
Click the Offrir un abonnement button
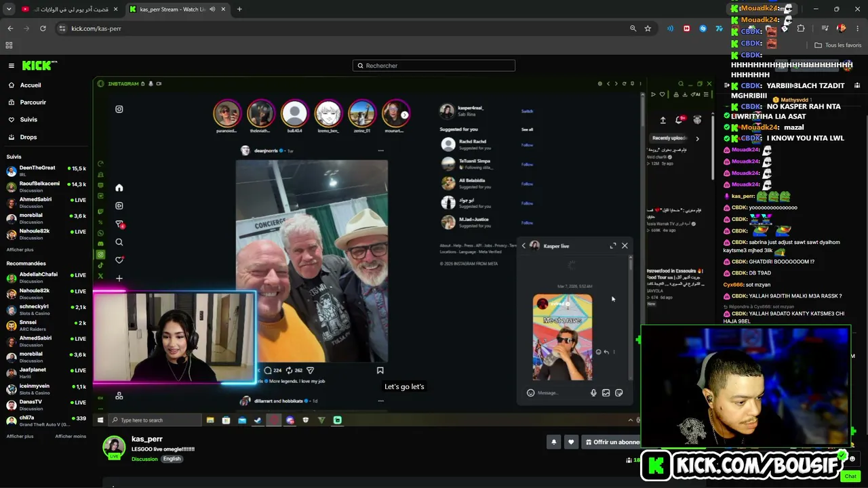[x=612, y=442]
